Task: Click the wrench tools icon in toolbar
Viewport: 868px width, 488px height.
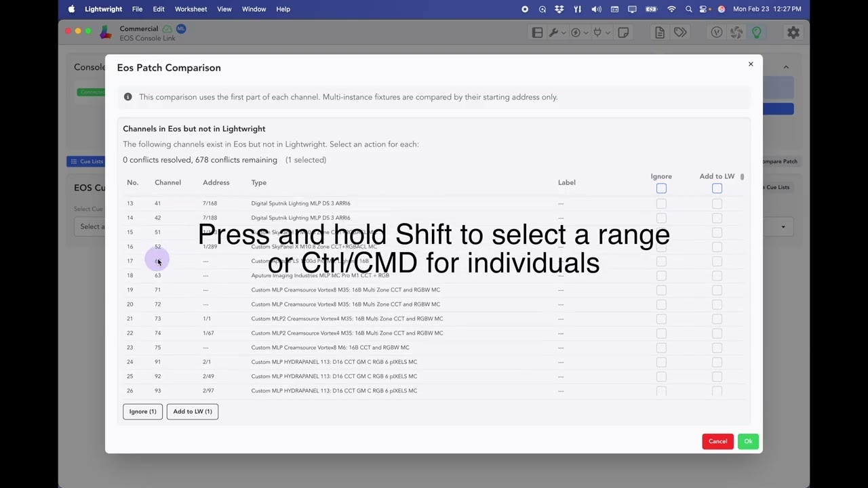Action: point(553,33)
